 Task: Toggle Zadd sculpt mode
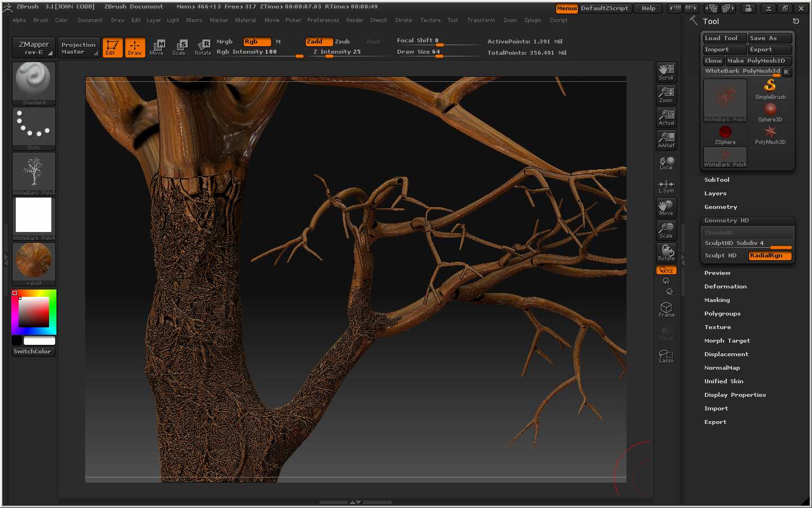coord(319,42)
